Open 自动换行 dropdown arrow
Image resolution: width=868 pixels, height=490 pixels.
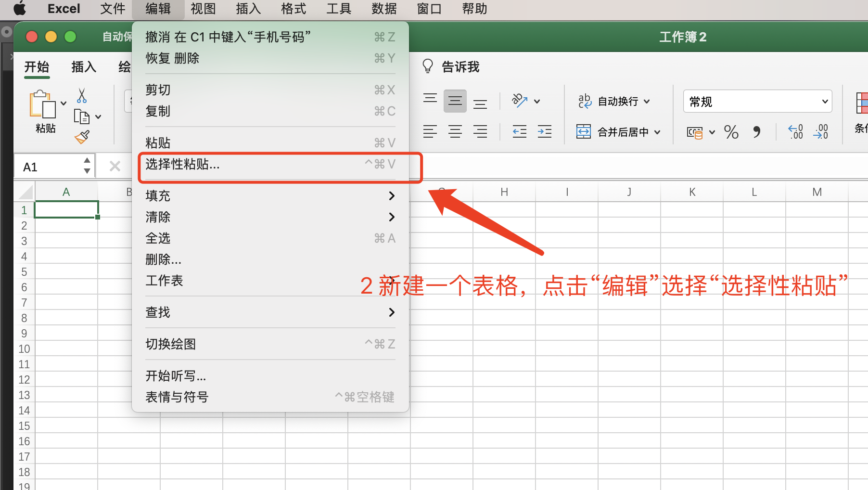(x=647, y=101)
